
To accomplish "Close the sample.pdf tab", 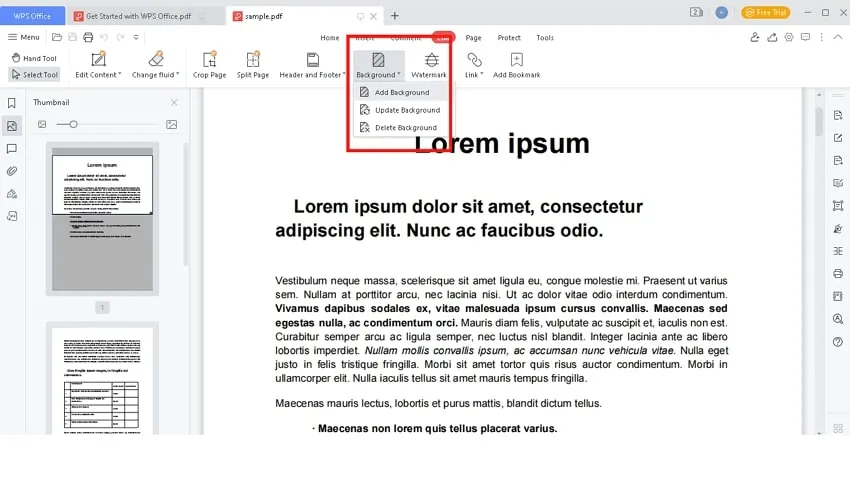I will click(374, 16).
